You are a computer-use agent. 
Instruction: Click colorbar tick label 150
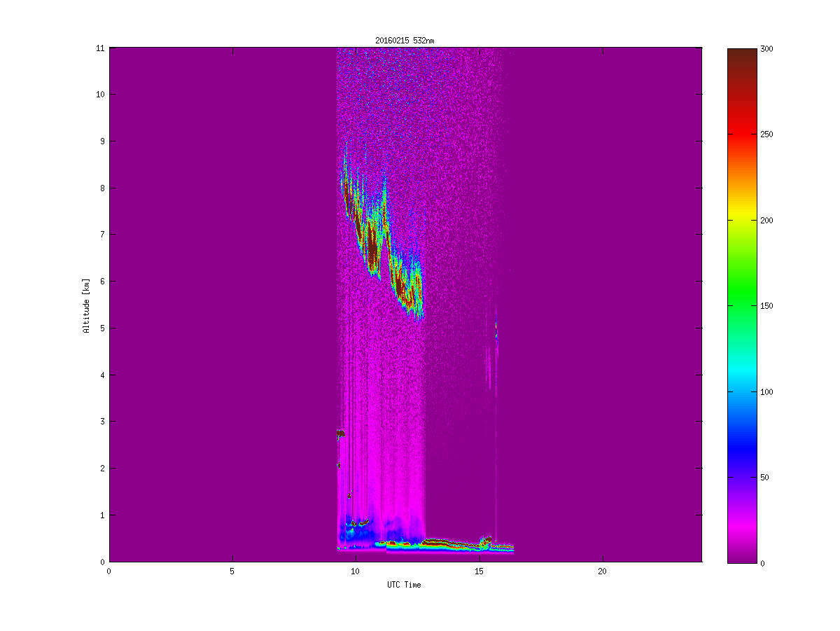[768, 306]
